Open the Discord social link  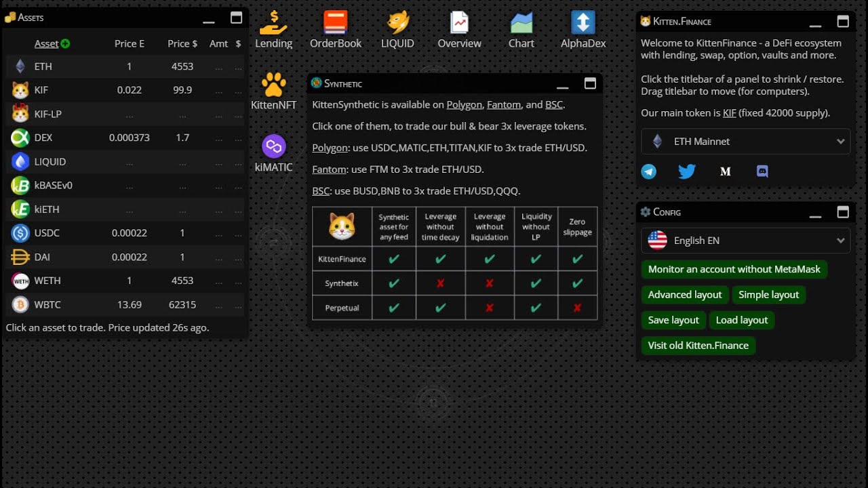(x=762, y=171)
